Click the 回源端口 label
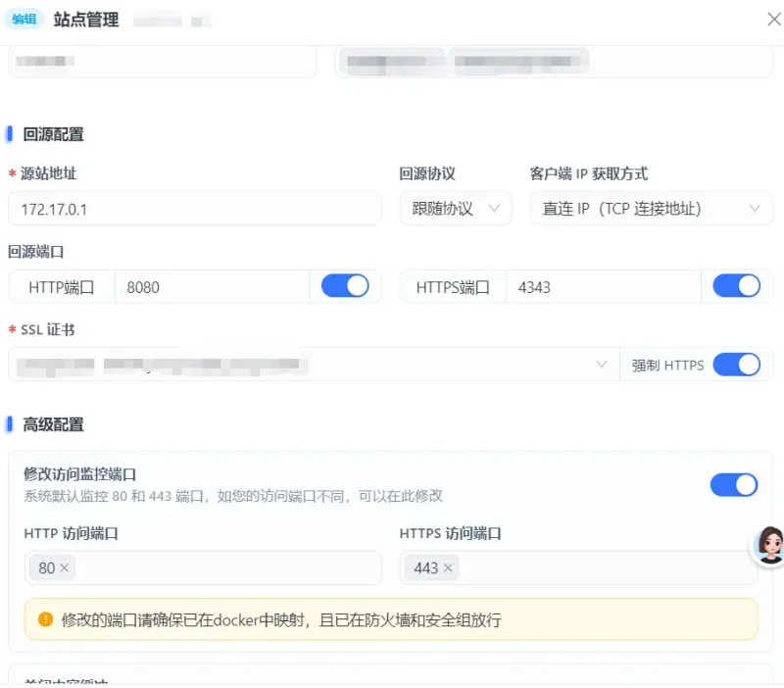 [35, 252]
